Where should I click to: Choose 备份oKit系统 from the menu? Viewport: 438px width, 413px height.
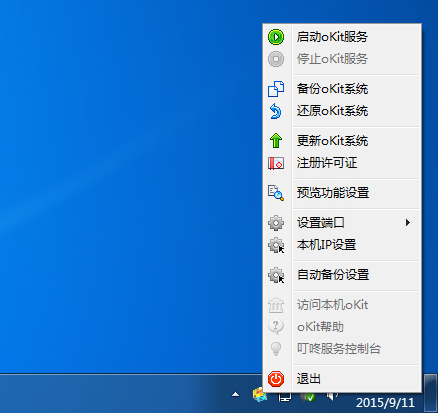coord(342,89)
